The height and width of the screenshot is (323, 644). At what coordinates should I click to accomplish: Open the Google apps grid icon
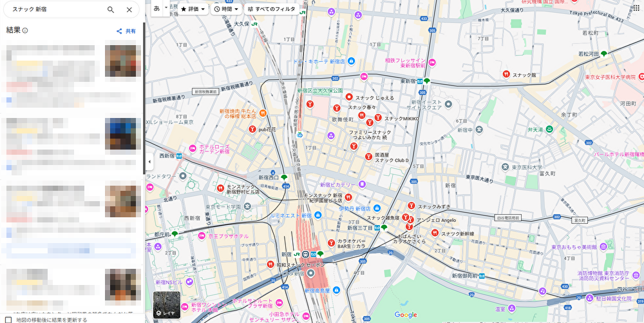point(636,7)
